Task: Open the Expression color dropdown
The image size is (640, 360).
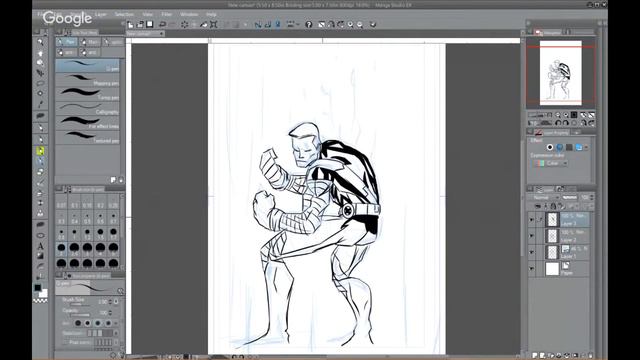Action: point(550,163)
